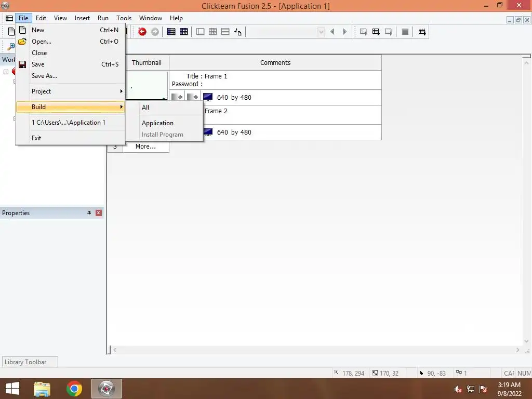Open the Tools menu
532x399 pixels.
pos(124,18)
